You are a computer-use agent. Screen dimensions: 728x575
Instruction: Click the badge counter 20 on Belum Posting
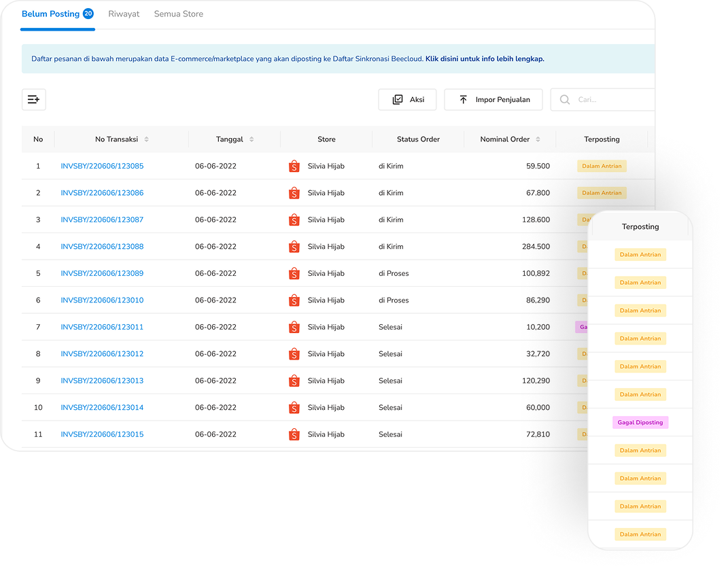tap(88, 13)
